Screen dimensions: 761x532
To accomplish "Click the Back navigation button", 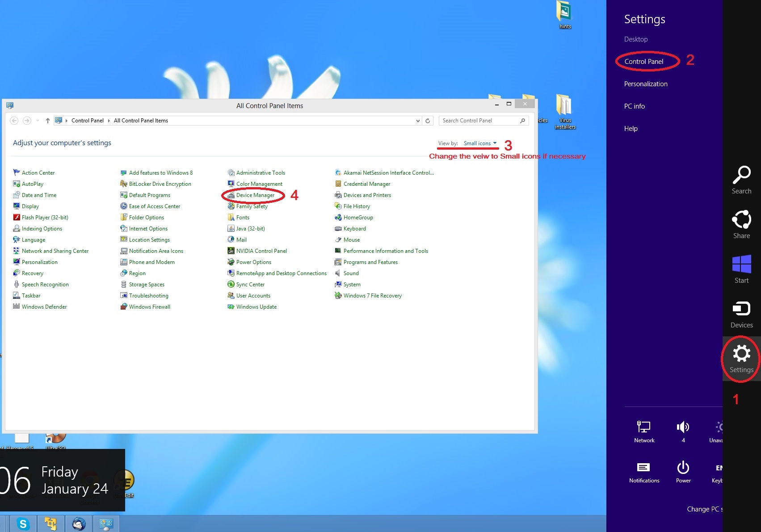I will (x=14, y=121).
